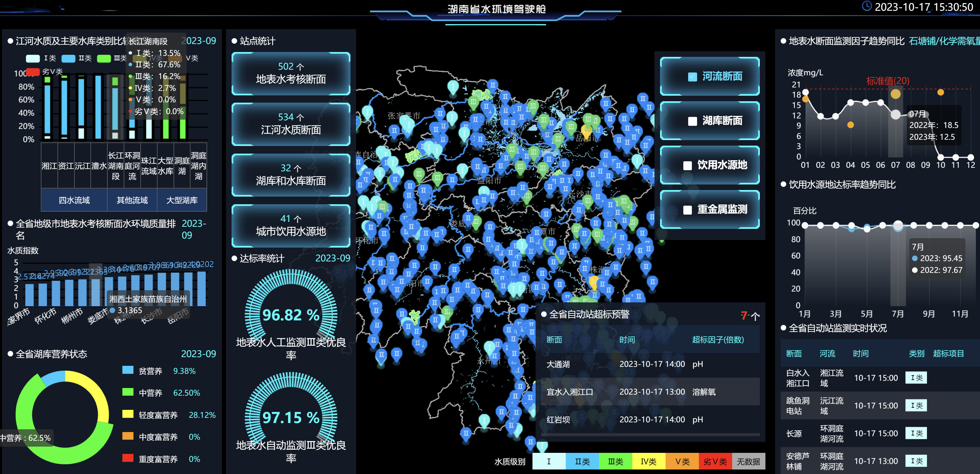Click the clock icon beside the timestamp

pos(866,6)
